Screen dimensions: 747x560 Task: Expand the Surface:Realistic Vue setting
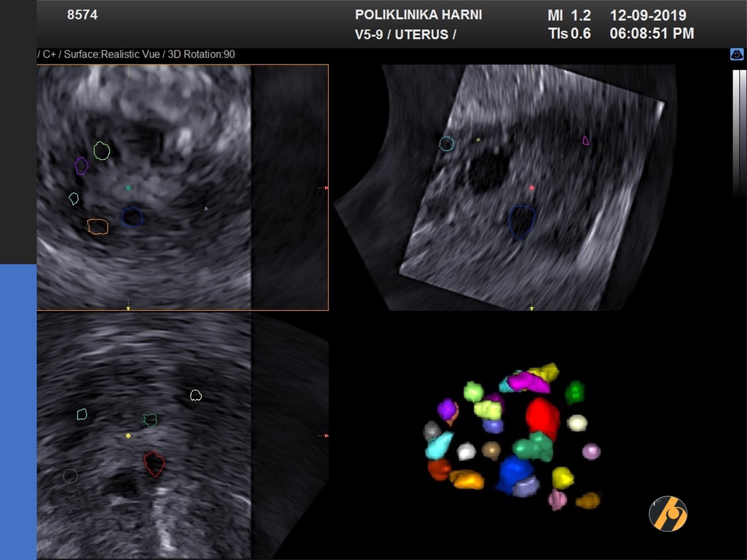pyautogui.click(x=113, y=55)
